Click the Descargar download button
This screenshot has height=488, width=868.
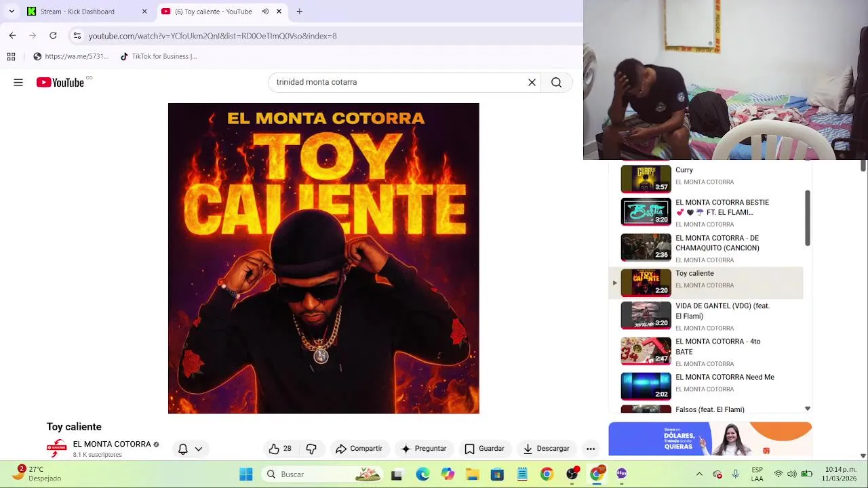(547, 449)
